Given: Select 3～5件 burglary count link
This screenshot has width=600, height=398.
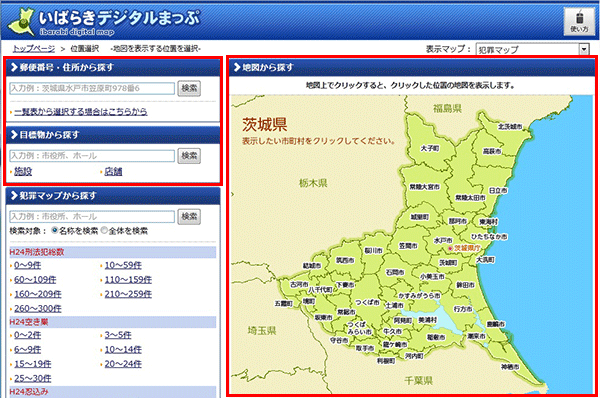Looking at the screenshot, I should coord(118,335).
